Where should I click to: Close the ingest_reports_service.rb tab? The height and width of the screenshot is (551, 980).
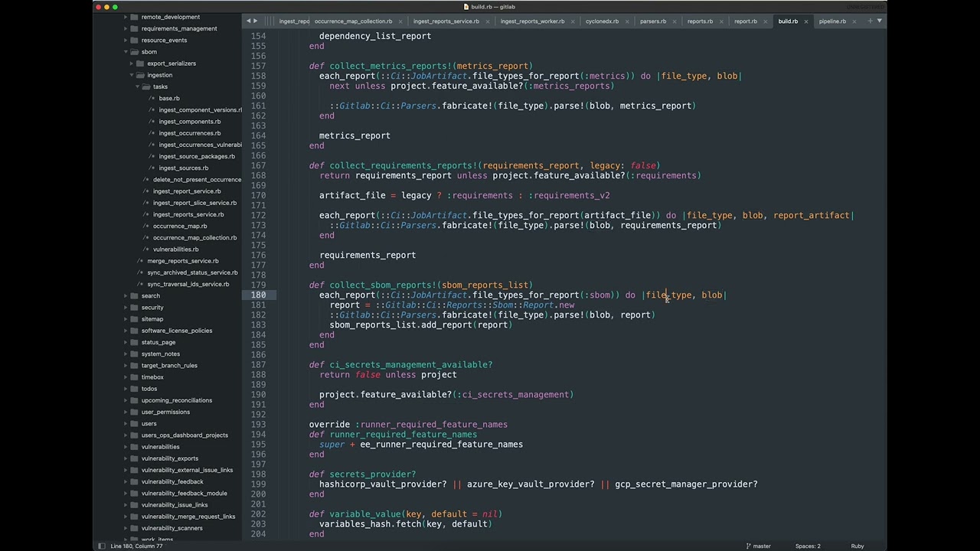pyautogui.click(x=487, y=21)
